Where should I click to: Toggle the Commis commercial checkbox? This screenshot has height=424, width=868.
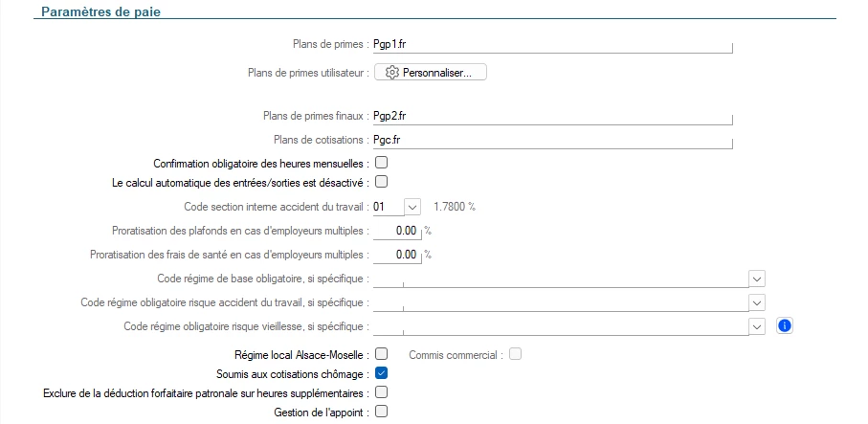516,354
